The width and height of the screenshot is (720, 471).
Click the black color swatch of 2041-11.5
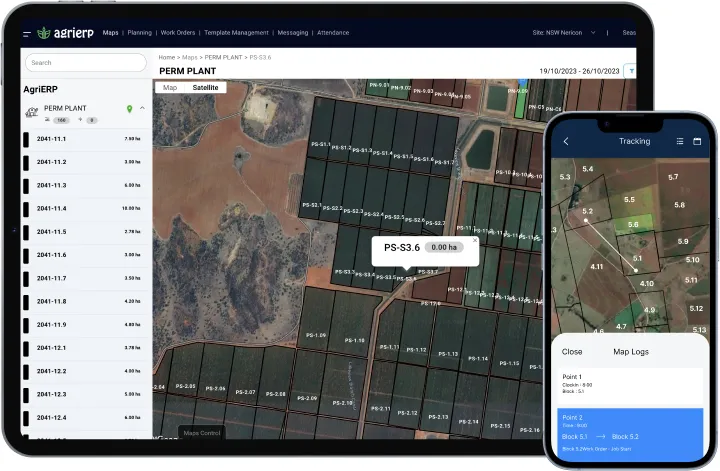pos(26,232)
